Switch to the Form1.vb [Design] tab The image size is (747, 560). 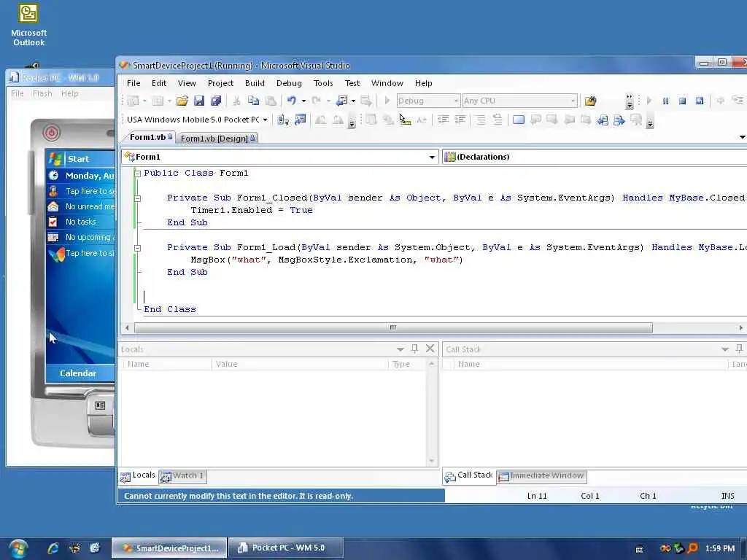point(217,138)
